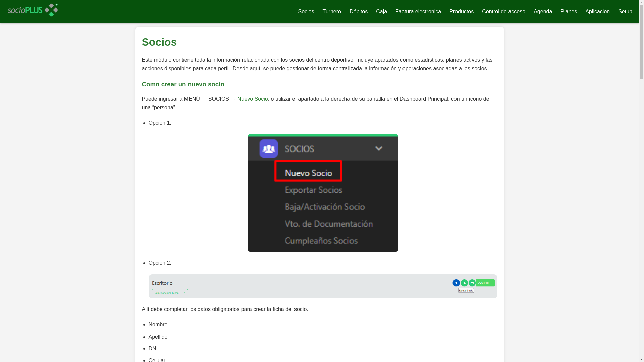The height and width of the screenshot is (362, 644).
Task: Click the Escritorio dashboard screenshot image
Action: pos(323,286)
